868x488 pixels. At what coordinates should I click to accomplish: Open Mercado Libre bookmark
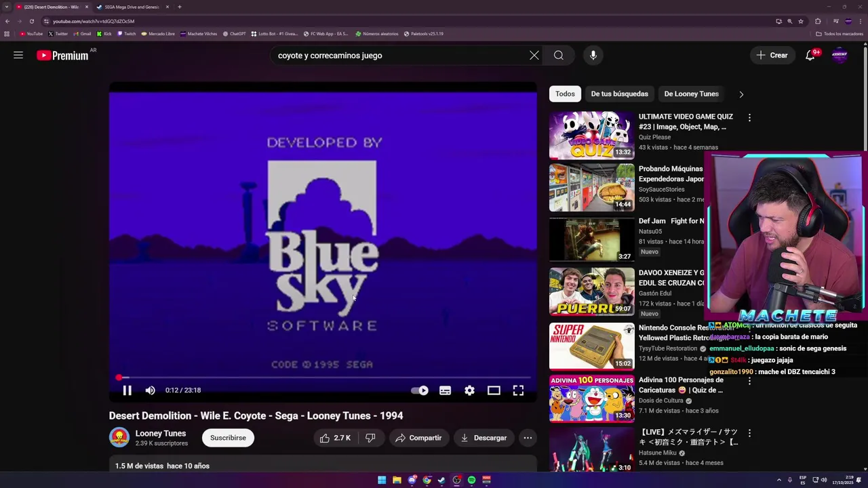click(x=158, y=33)
